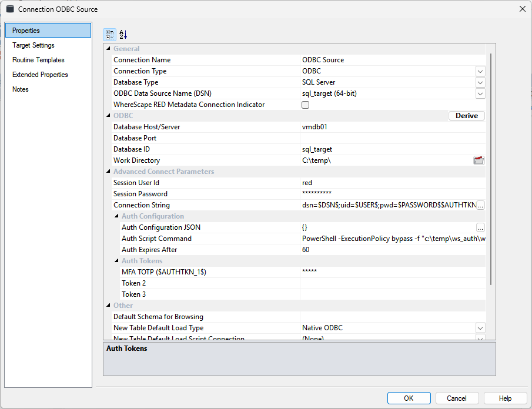The width and height of the screenshot is (532, 409).
Task: Select Extended Properties in sidebar
Action: pyautogui.click(x=40, y=75)
